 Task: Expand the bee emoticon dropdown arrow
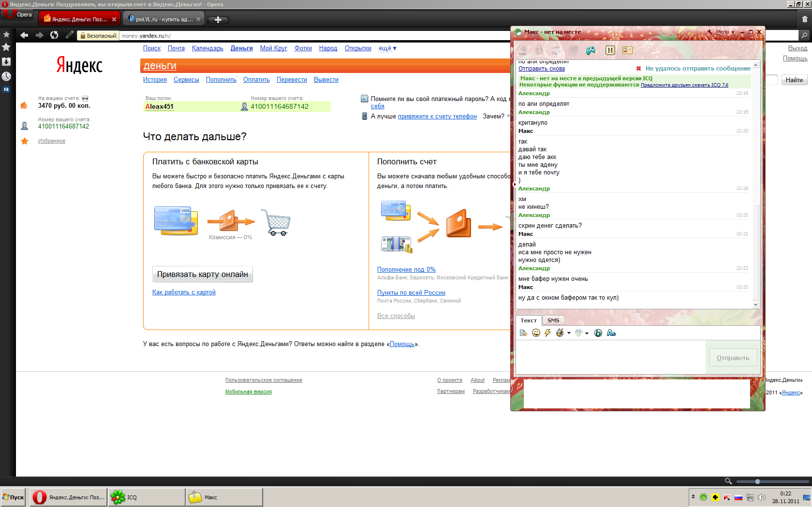(x=569, y=333)
